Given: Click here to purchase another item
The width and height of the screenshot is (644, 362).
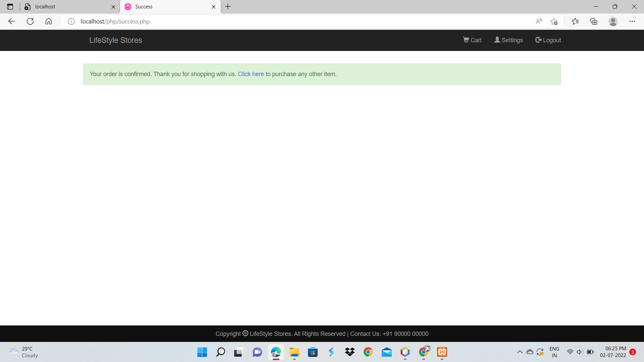Looking at the screenshot, I should tap(251, 74).
